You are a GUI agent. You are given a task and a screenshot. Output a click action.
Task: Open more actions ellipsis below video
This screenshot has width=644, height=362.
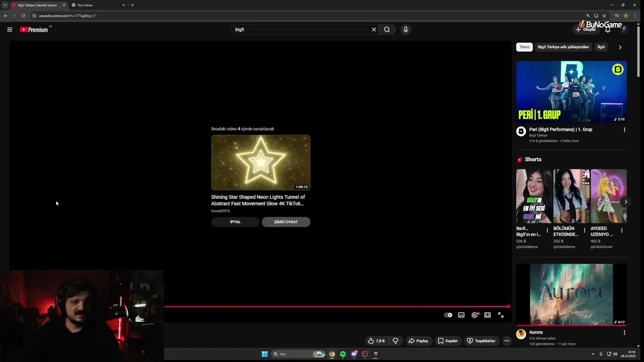click(x=507, y=341)
